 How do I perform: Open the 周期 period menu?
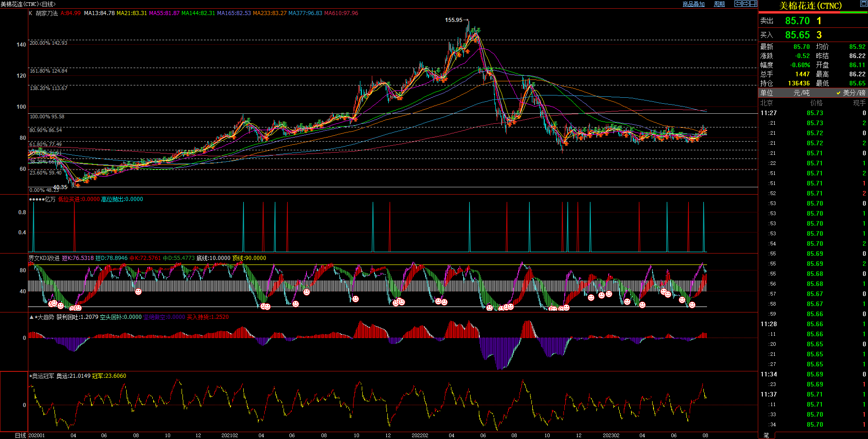[719, 4]
